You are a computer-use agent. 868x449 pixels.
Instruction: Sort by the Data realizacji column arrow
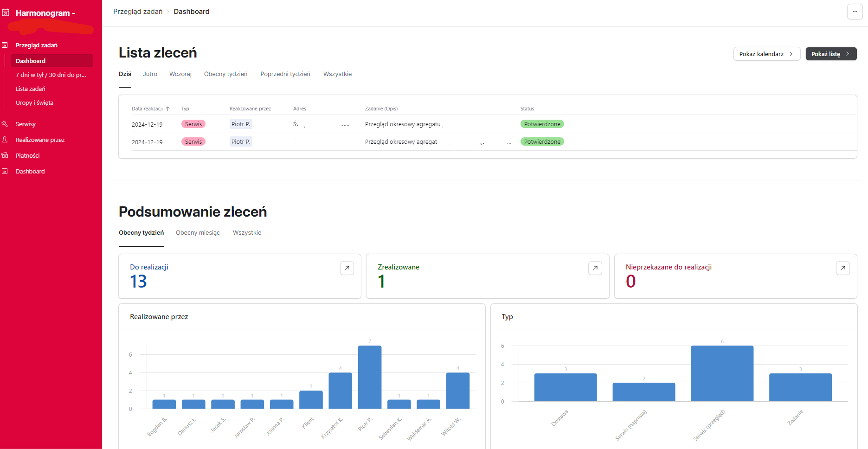click(x=167, y=109)
